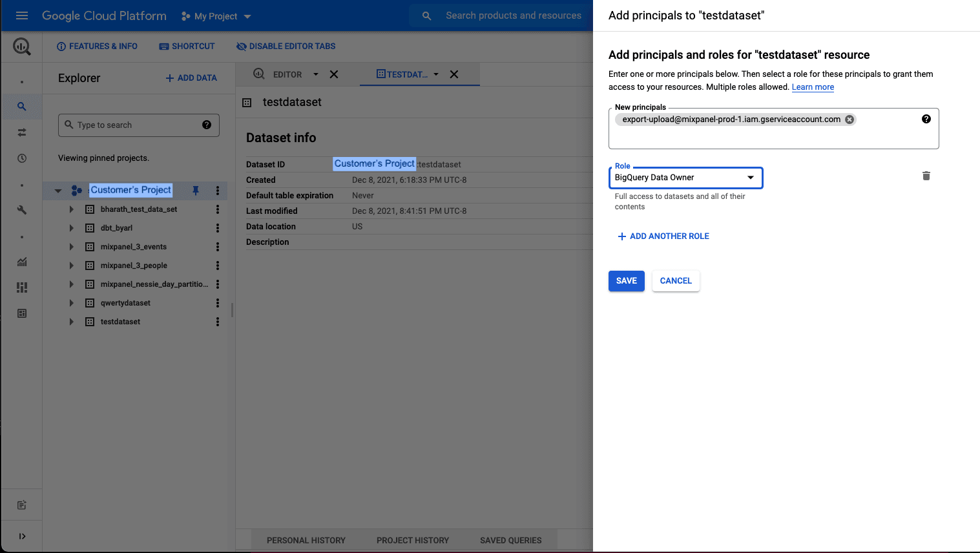Click the help icon beside New principals field
The height and width of the screenshot is (553, 980).
[926, 119]
